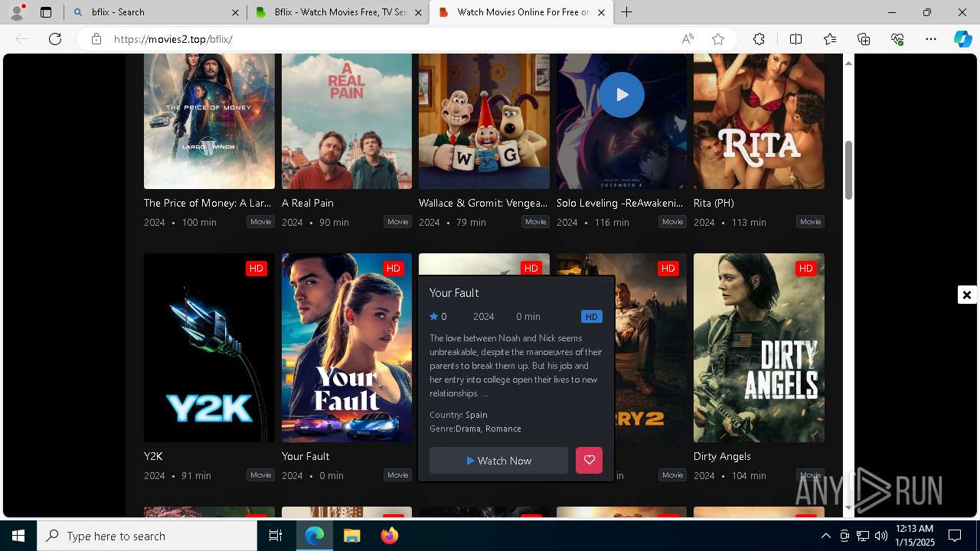The width and height of the screenshot is (980, 551).
Task: Click 'Your Fault' title under the poster
Action: click(305, 456)
